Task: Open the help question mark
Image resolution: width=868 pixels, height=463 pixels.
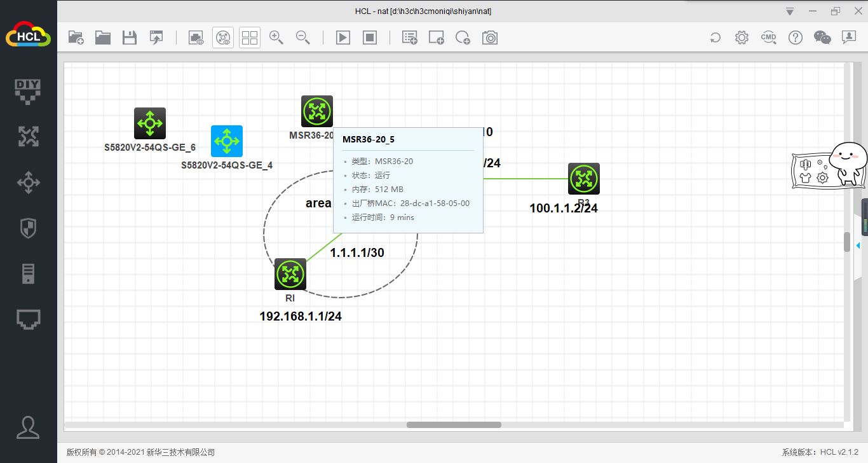Action: [796, 38]
